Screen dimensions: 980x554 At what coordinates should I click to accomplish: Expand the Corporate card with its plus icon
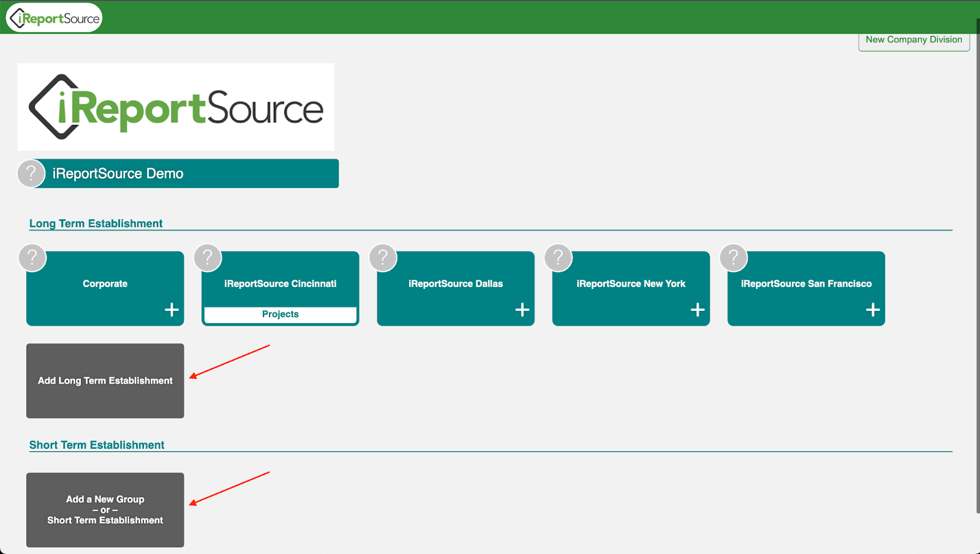(x=171, y=310)
